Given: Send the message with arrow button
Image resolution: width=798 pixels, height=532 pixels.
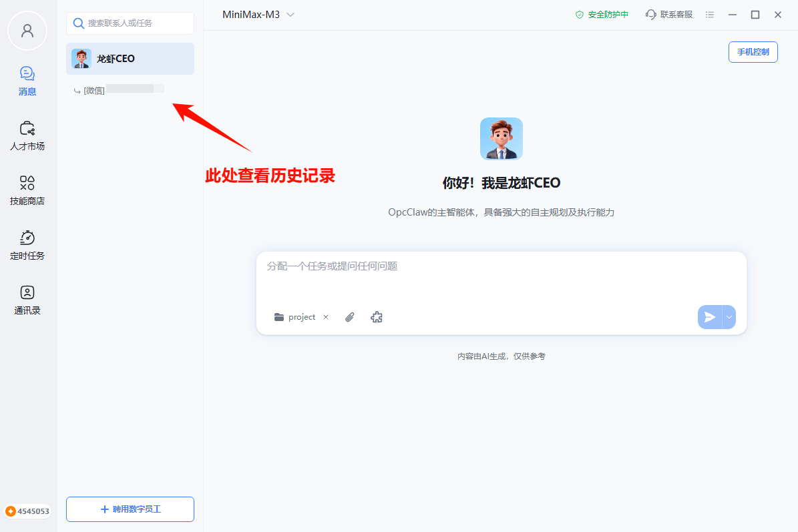Looking at the screenshot, I should [710, 317].
